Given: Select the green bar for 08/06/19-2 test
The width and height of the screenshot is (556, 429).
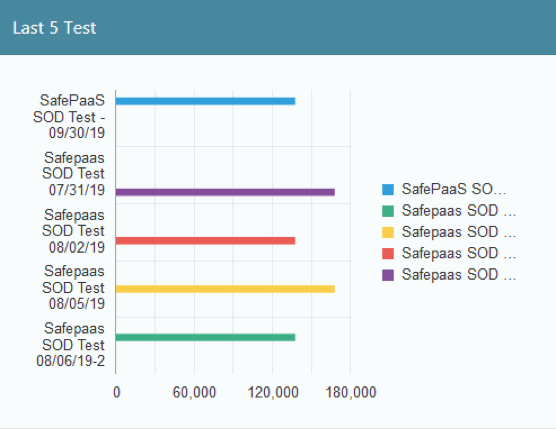Looking at the screenshot, I should point(205,337).
